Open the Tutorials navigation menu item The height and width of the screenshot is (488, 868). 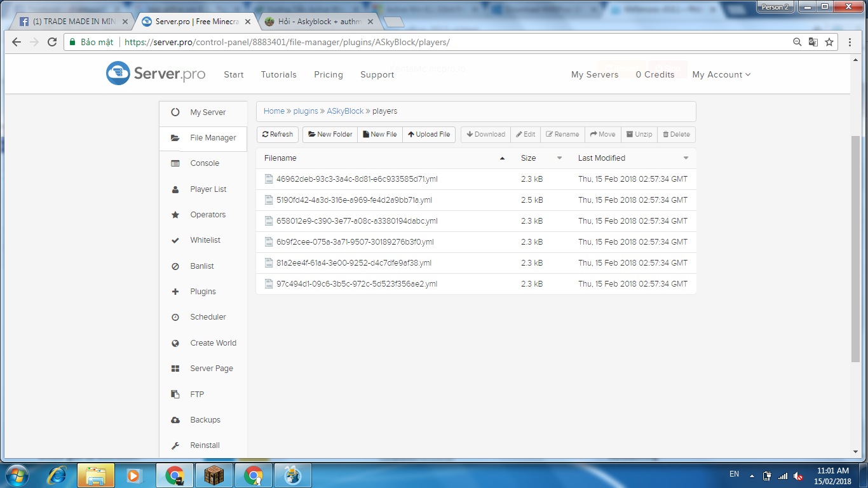[279, 74]
